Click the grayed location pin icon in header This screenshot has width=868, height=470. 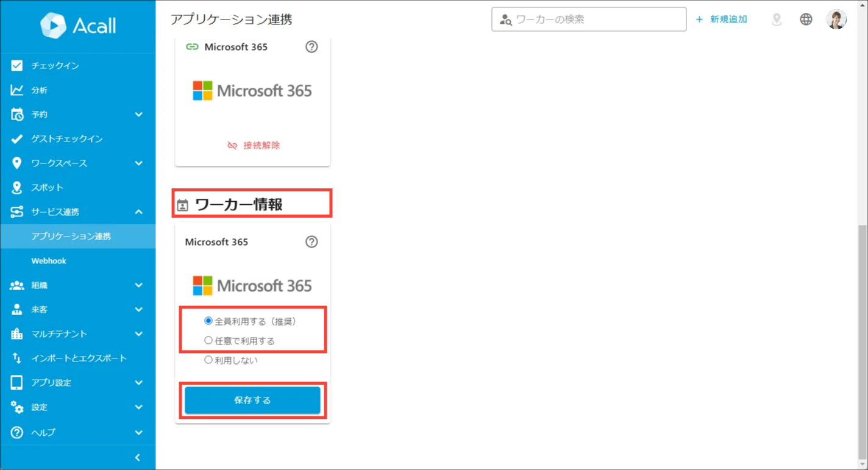pos(777,20)
